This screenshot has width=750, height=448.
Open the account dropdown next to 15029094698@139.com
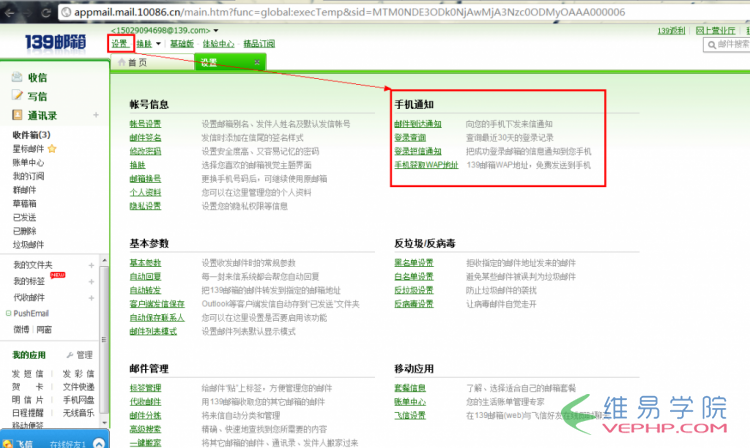(216, 31)
